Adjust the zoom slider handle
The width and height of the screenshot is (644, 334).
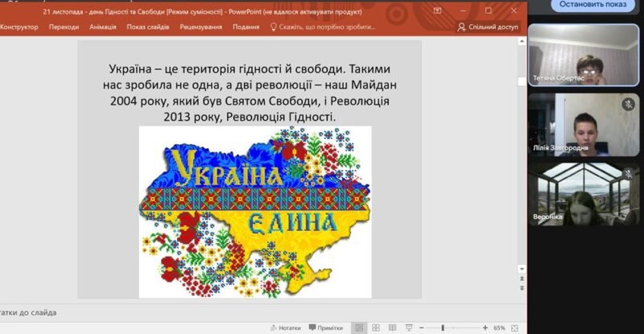[444, 328]
